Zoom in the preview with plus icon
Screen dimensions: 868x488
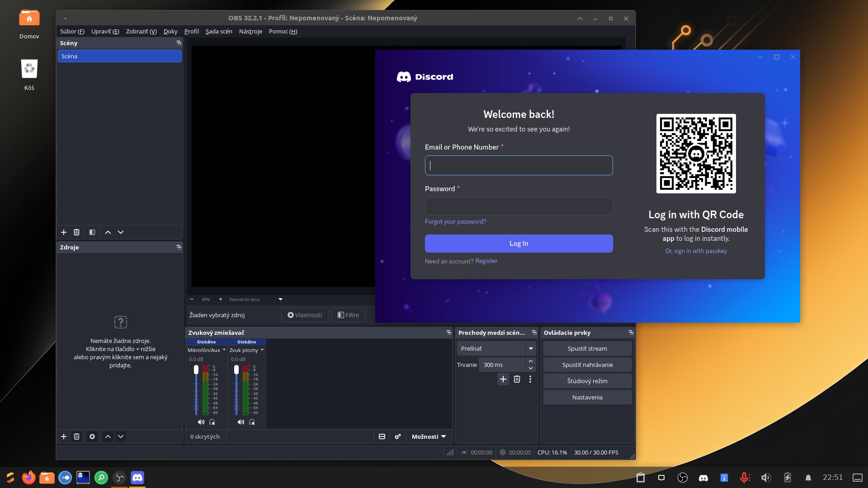[x=221, y=299]
